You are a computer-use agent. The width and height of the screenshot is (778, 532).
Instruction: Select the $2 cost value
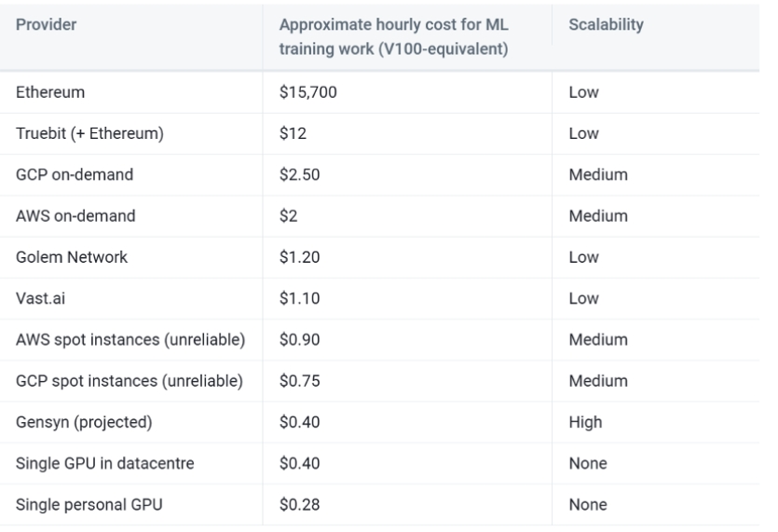tap(288, 216)
